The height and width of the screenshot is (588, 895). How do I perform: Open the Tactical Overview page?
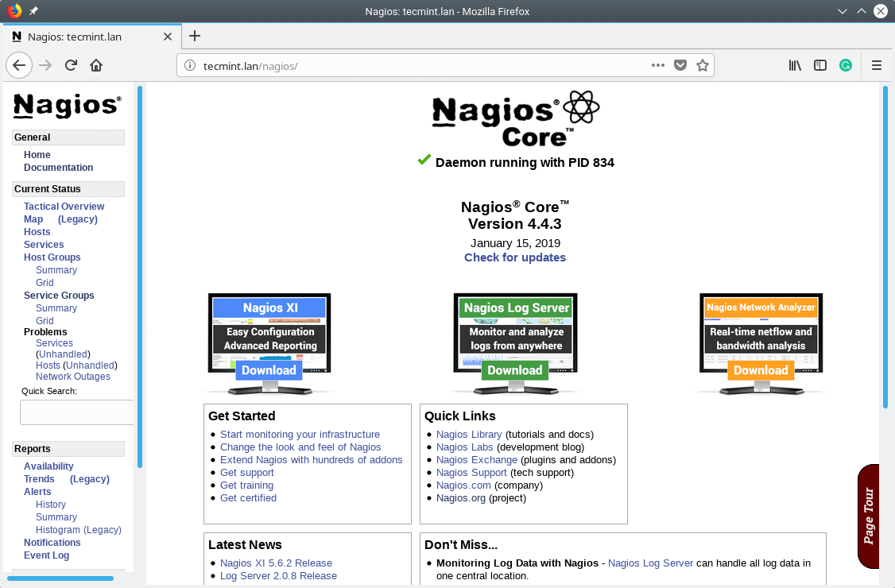tap(64, 206)
